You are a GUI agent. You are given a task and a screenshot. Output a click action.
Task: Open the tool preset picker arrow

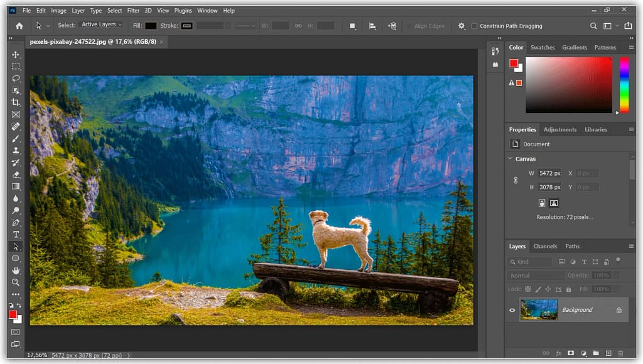click(48, 26)
